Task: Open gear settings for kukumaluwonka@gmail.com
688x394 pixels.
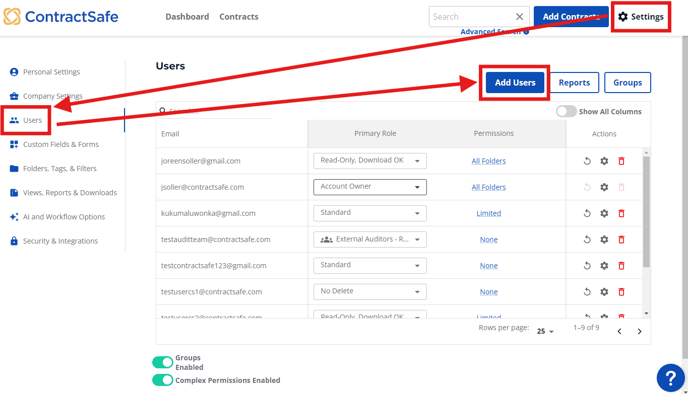Action: click(604, 213)
